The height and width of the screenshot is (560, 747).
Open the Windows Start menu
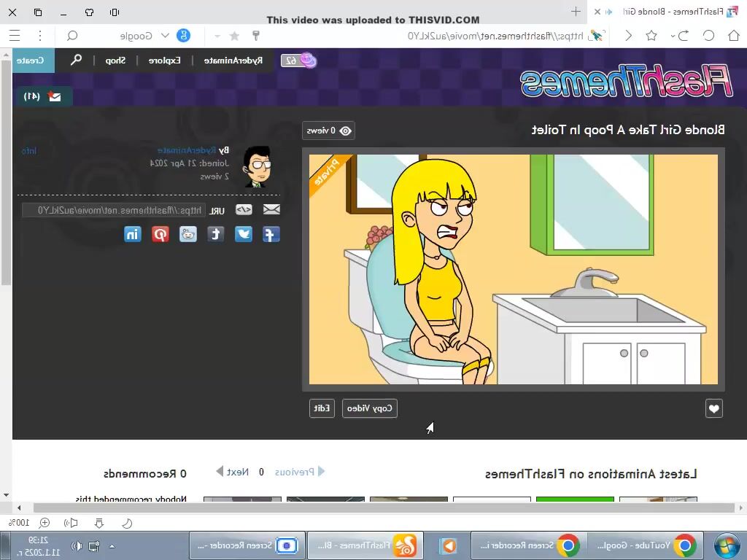click(727, 545)
